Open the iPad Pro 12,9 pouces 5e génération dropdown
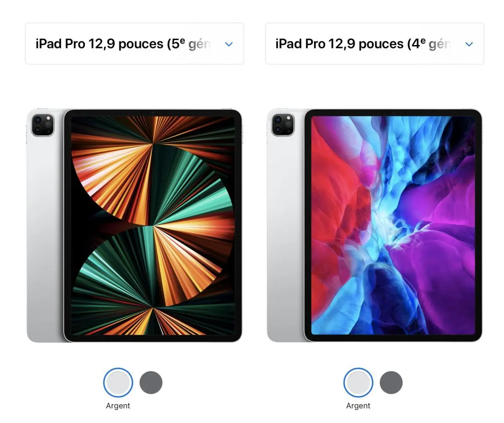This screenshot has width=504, height=423. 134,44
